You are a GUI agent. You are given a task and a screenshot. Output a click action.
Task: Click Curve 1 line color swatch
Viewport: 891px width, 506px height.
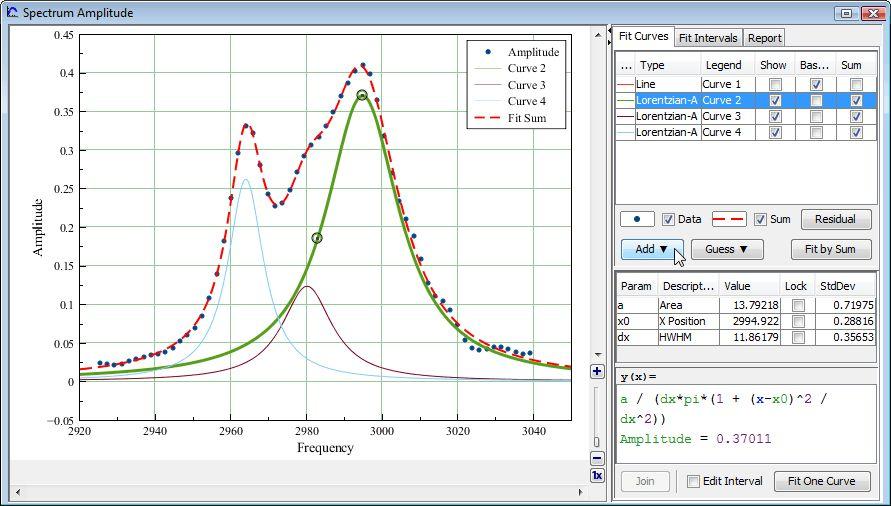(x=625, y=84)
